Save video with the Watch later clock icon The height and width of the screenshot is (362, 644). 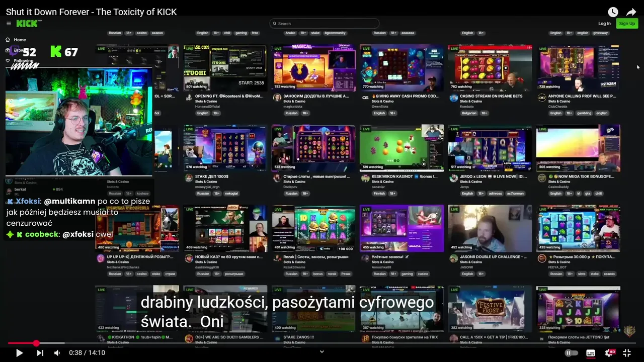(613, 12)
